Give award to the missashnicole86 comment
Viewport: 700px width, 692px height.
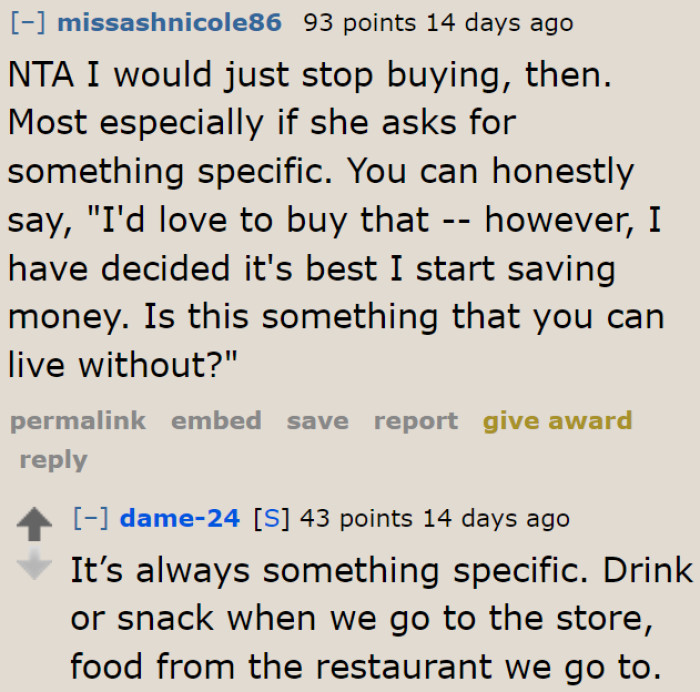pyautogui.click(x=557, y=421)
